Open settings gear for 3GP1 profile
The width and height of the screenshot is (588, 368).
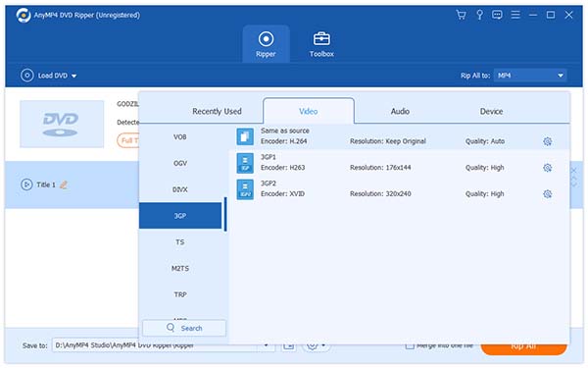[x=547, y=168]
